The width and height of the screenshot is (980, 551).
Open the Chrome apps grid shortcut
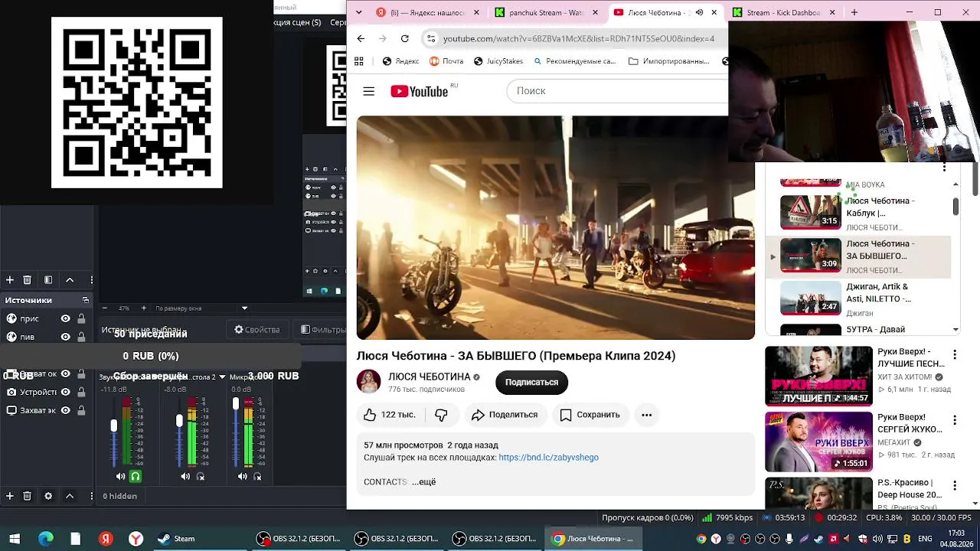click(x=358, y=61)
